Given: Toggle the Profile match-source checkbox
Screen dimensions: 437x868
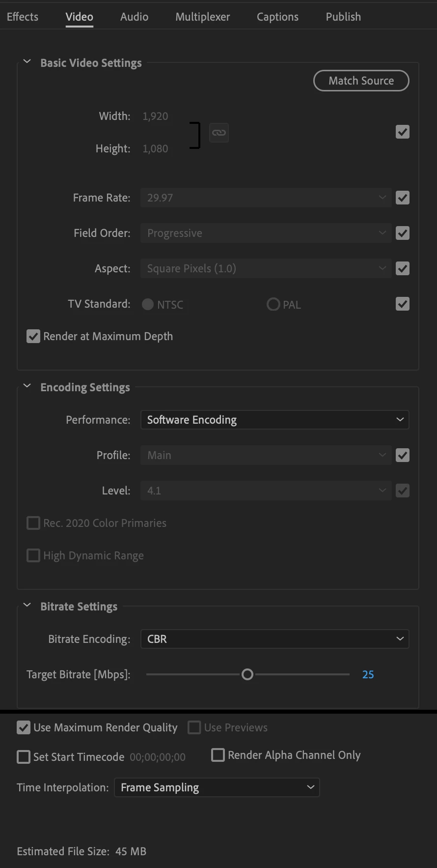Looking at the screenshot, I should tap(403, 455).
